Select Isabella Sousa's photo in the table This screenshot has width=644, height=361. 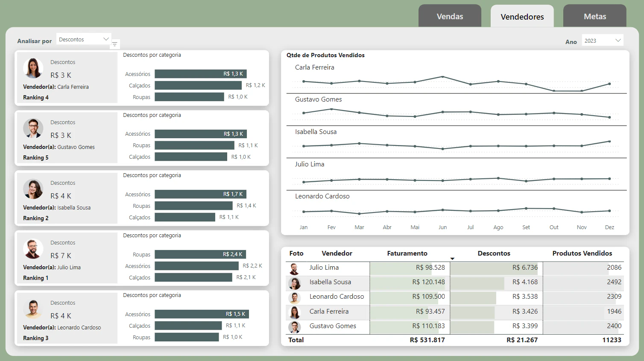[x=294, y=283]
